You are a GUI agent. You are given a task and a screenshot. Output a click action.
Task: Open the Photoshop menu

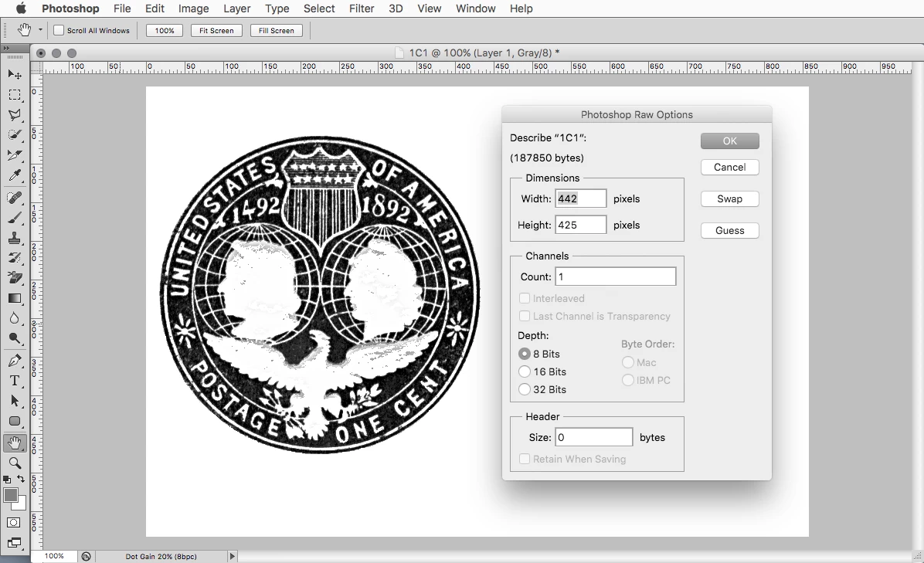click(x=70, y=8)
